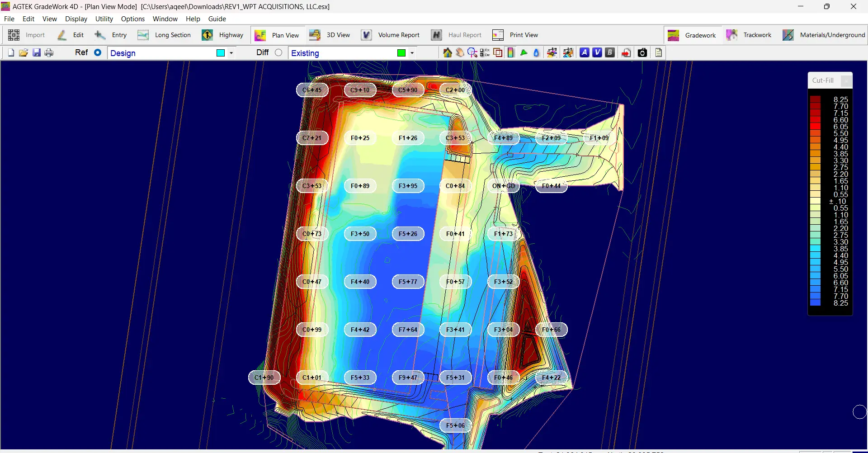Viewport: 868px width, 453px height.
Task: Click the cyan Design color swatch
Action: 221,53
